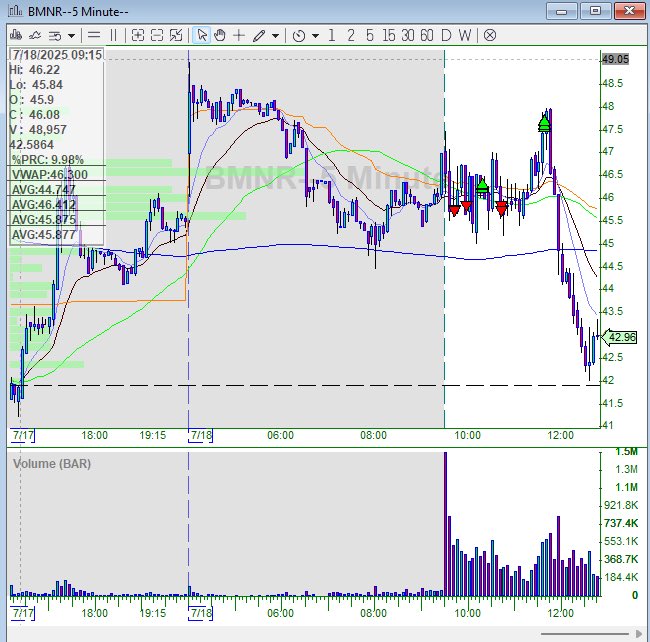Switch to 5 minute timeframe
Image resolution: width=650 pixels, height=642 pixels.
tap(370, 35)
